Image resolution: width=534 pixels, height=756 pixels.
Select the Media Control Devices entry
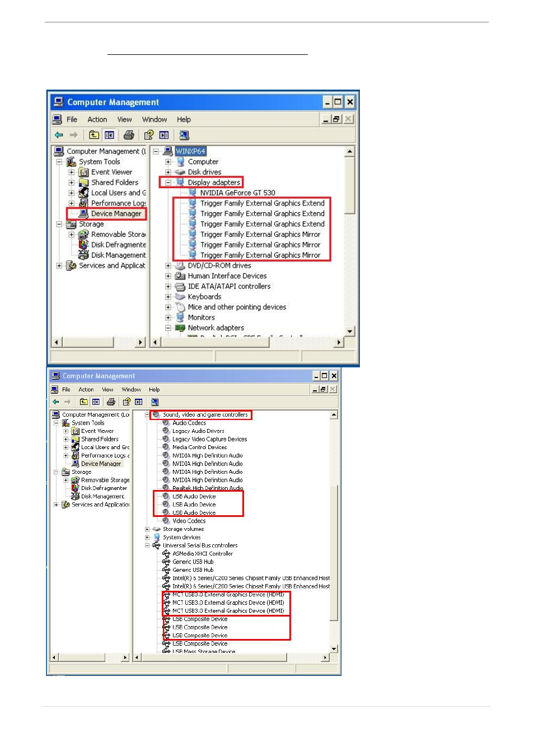point(200,447)
